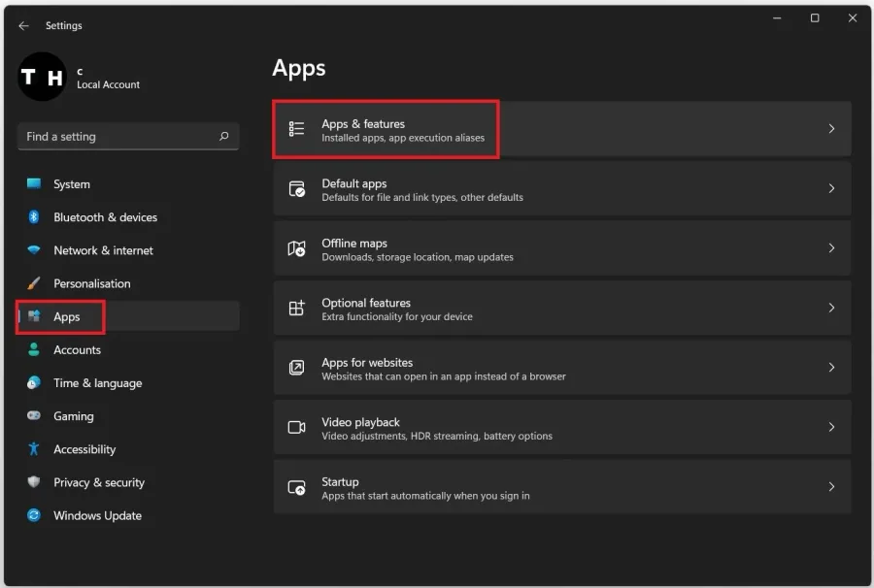This screenshot has width=874, height=588.
Task: Open Accounts settings
Action: pyautogui.click(x=129, y=349)
